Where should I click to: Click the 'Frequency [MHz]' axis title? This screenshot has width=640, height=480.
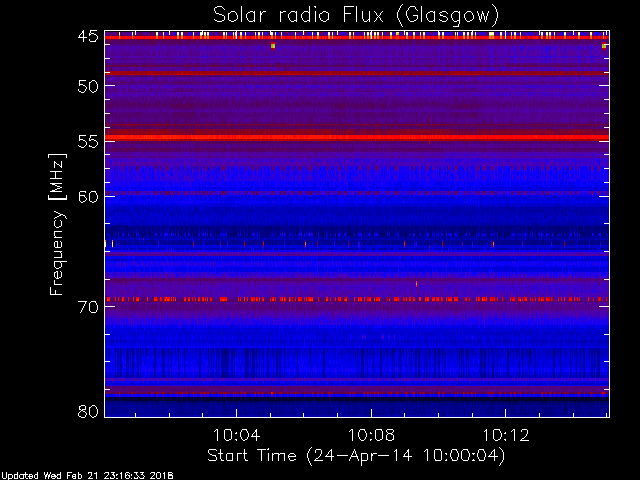tap(57, 224)
